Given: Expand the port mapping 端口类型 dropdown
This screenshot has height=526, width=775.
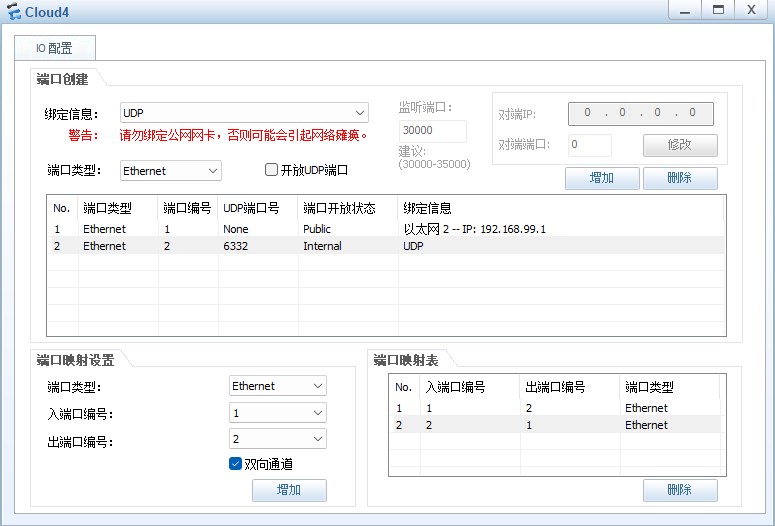Looking at the screenshot, I should 277,386.
